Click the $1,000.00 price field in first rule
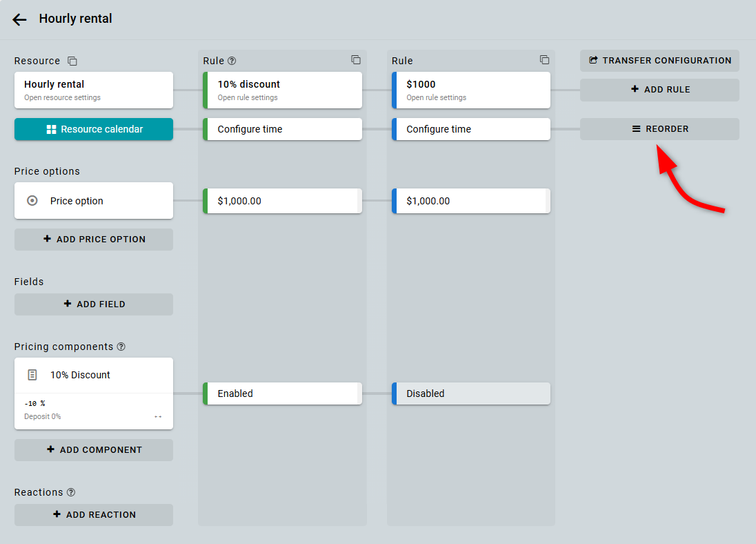 pos(283,201)
